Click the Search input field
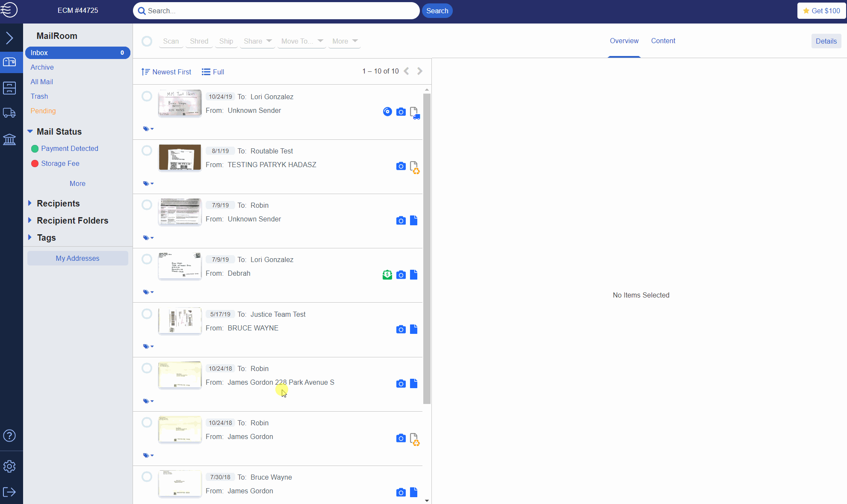This screenshot has width=847, height=504. coord(276,11)
